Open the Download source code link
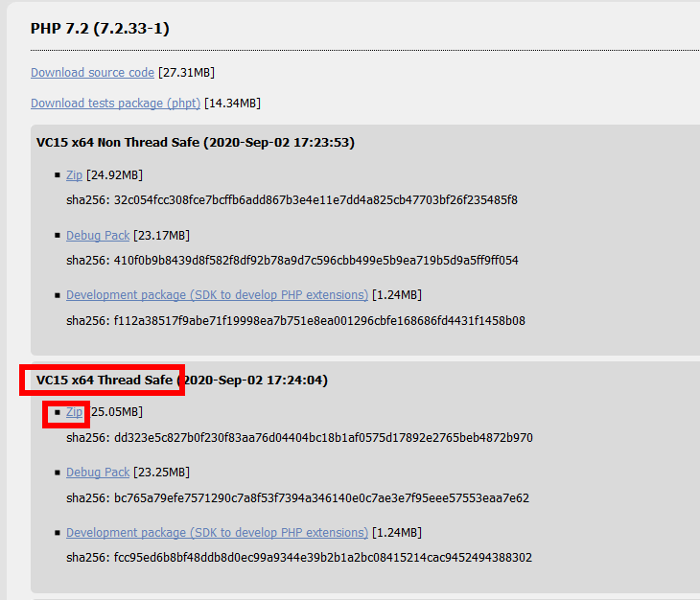This screenshot has width=700, height=600. 92,73
